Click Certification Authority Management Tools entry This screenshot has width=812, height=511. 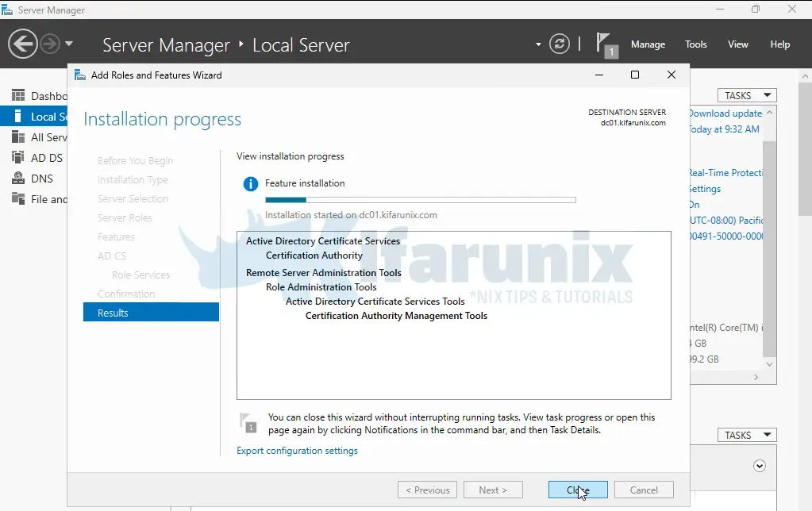396,315
